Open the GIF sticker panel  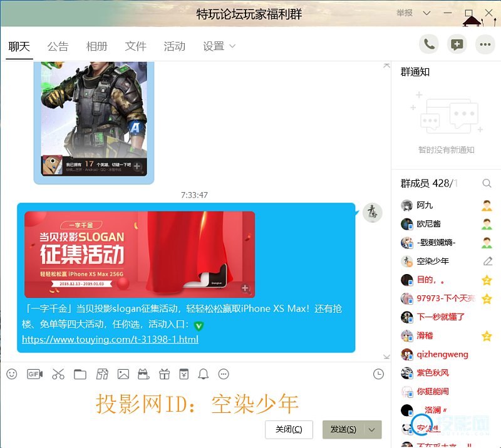tap(34, 374)
